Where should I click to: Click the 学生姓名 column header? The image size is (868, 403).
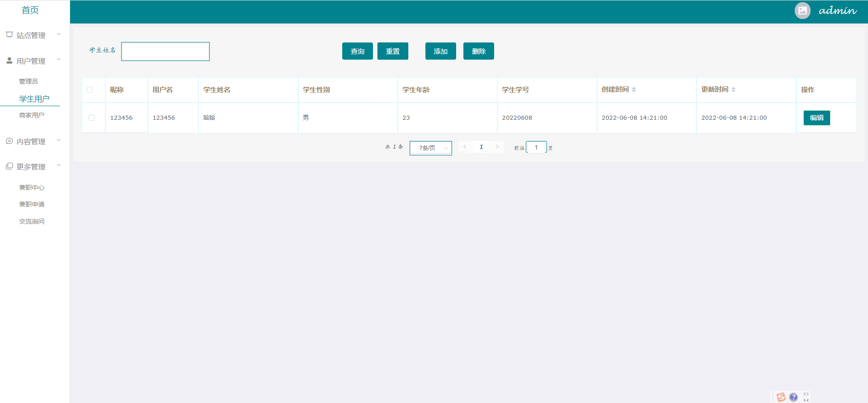pos(217,90)
